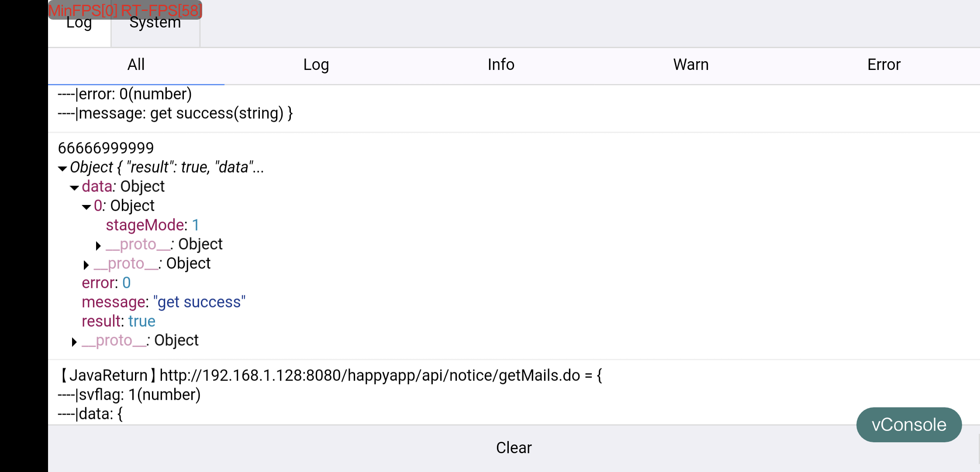The height and width of the screenshot is (472, 980).
Task: Filter console output by Warn level
Action: 690,65
